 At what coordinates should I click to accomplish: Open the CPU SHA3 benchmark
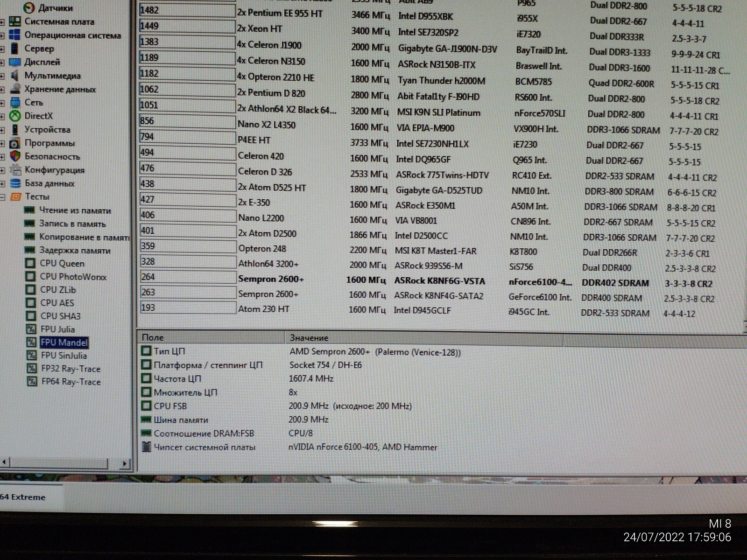click(x=61, y=316)
